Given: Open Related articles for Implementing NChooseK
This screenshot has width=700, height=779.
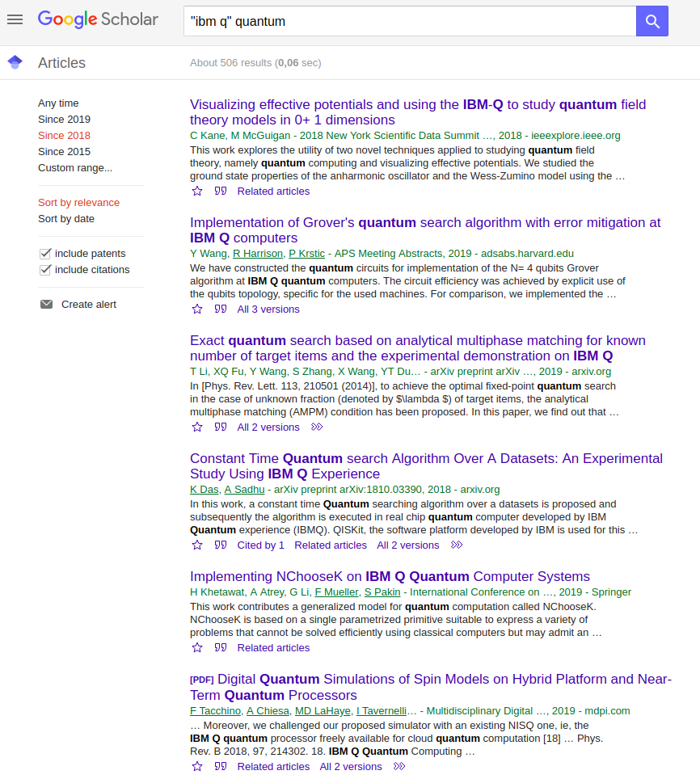Looking at the screenshot, I should point(273,647).
